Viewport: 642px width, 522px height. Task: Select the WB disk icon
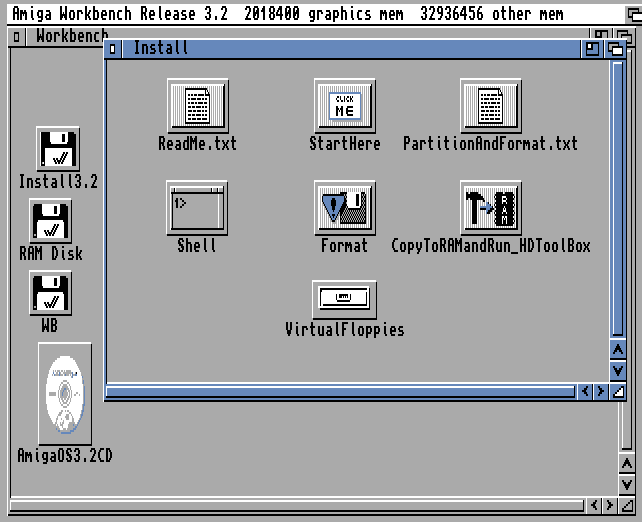[x=50, y=294]
